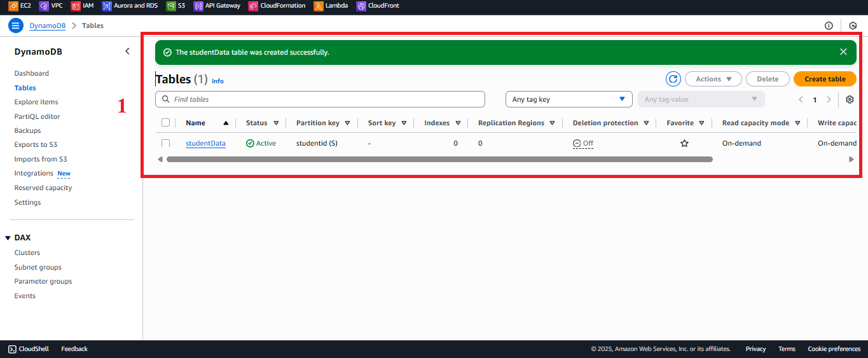Open the Info link beside Tables
Viewport: 868px width, 358px height.
point(217,81)
